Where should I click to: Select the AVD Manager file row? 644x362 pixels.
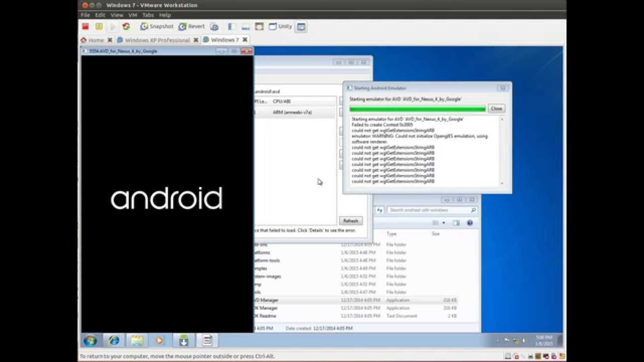coord(356,300)
